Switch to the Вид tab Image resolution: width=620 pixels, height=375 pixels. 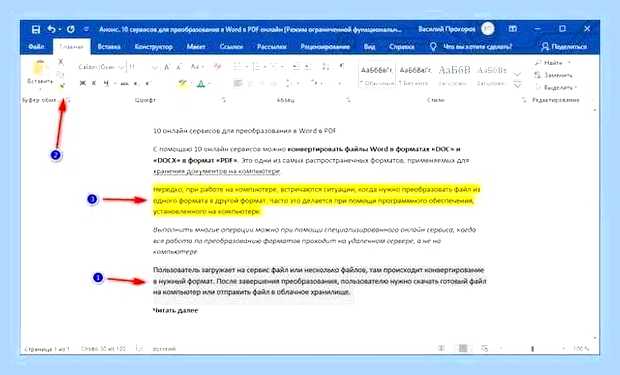click(370, 47)
